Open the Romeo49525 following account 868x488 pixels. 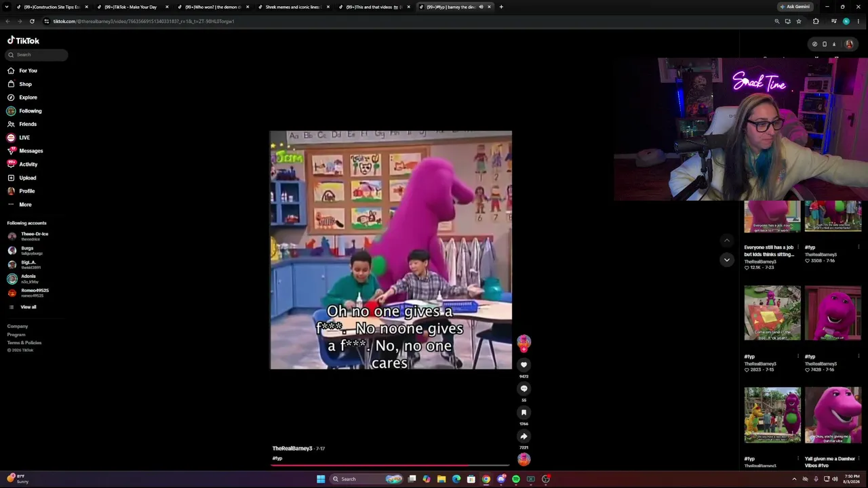(x=28, y=293)
